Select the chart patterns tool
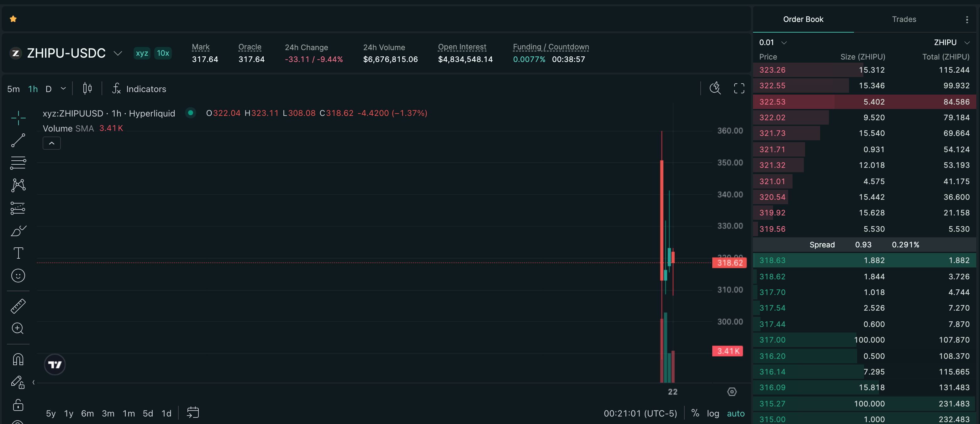 coord(18,185)
